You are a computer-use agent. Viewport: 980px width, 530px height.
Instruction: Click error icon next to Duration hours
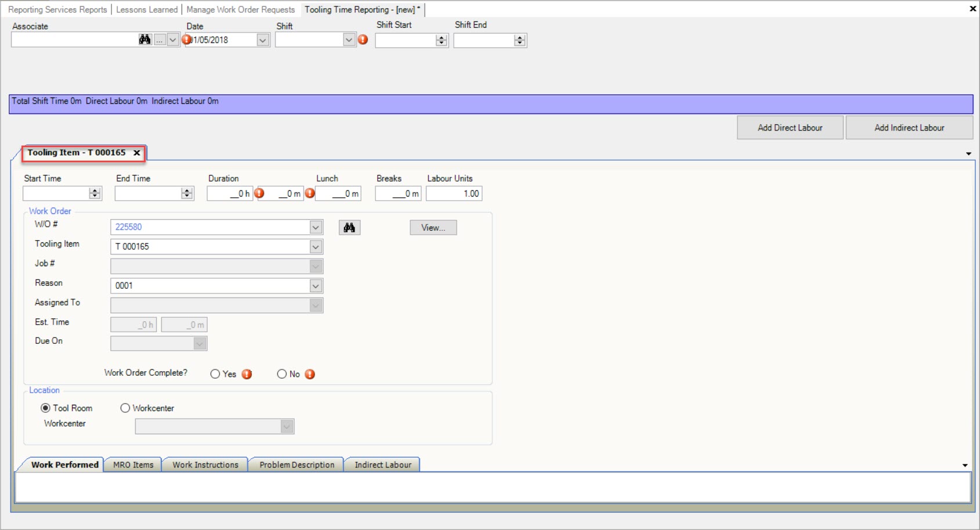(259, 193)
